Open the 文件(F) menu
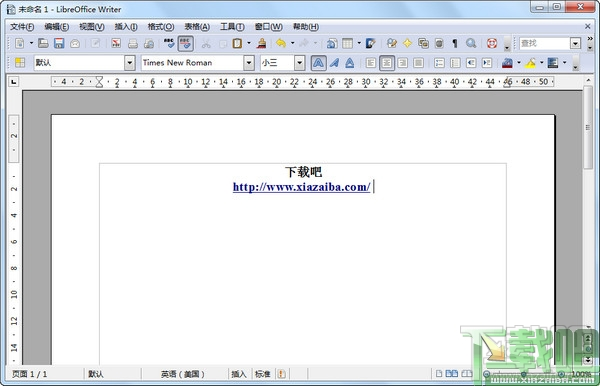Screen dimensions: 600x386 click(22, 27)
